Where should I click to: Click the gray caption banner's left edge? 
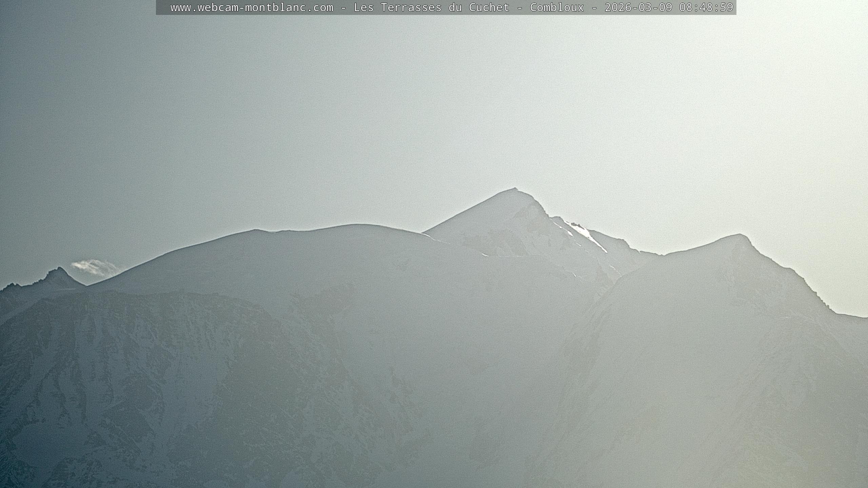[159, 7]
